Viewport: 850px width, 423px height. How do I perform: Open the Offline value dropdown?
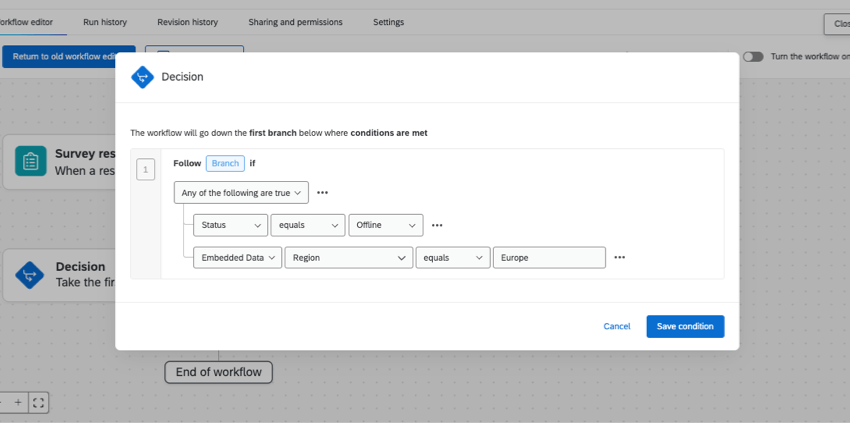coord(385,225)
